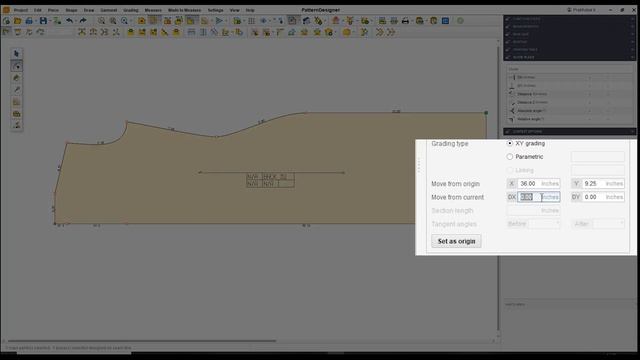Click the pattern piece label box in center
The image size is (640, 360).
[x=270, y=180]
